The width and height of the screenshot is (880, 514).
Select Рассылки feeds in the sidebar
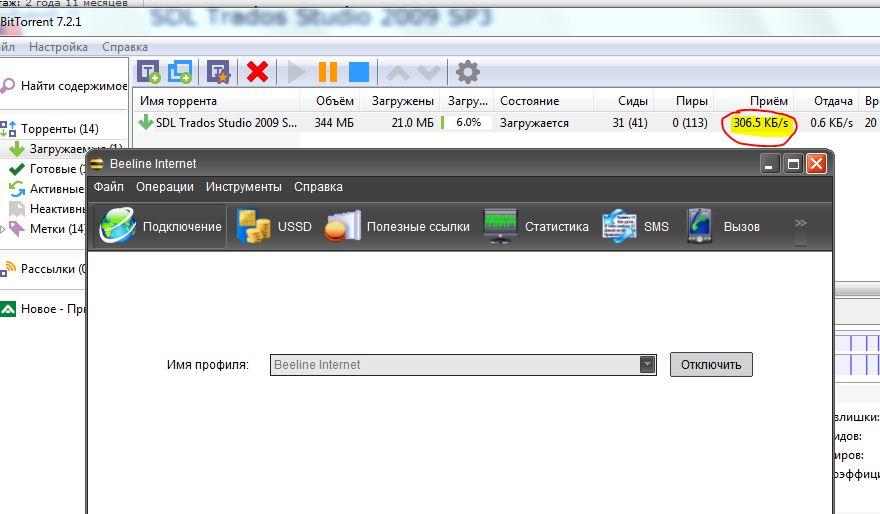pyautogui.click(x=44, y=269)
